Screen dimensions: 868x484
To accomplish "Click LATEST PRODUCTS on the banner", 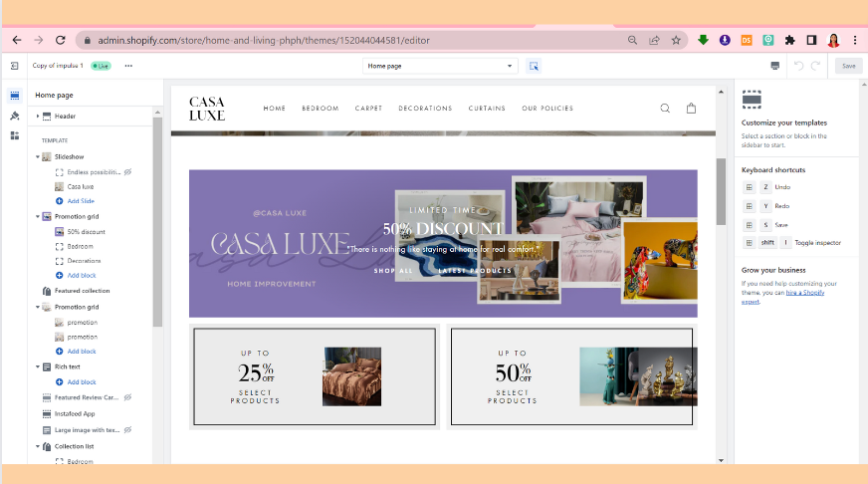I will pos(475,271).
